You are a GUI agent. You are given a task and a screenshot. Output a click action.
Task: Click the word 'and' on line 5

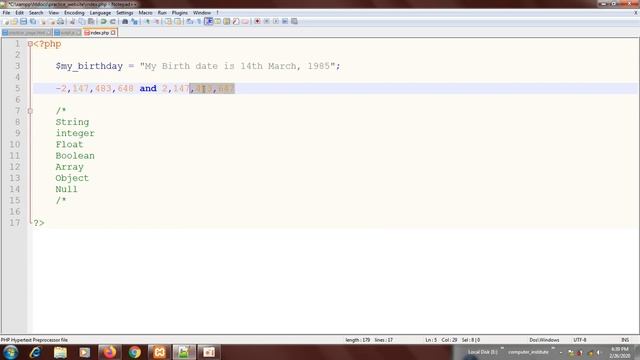click(x=148, y=88)
